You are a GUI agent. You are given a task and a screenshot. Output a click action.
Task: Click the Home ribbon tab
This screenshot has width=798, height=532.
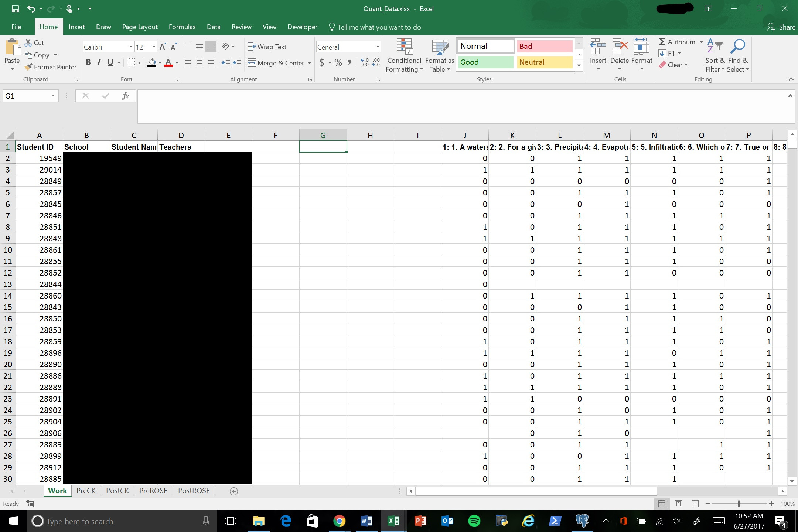pyautogui.click(x=48, y=27)
